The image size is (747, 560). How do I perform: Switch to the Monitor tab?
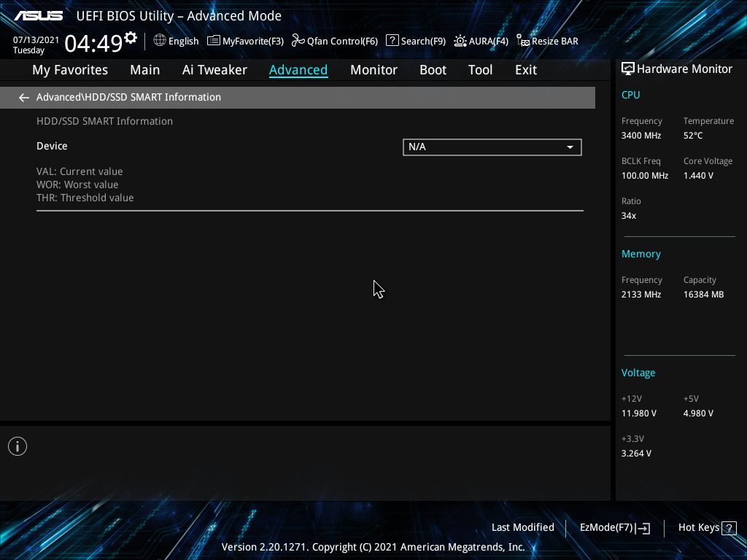[373, 69]
